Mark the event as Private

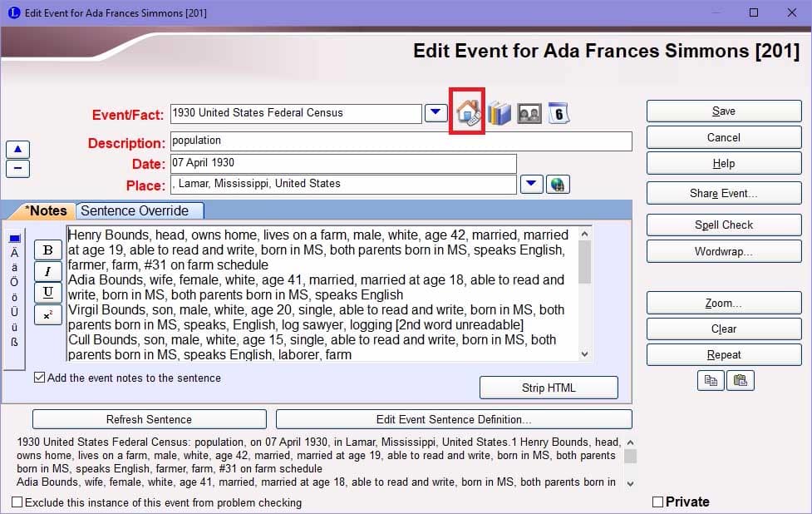(x=657, y=502)
